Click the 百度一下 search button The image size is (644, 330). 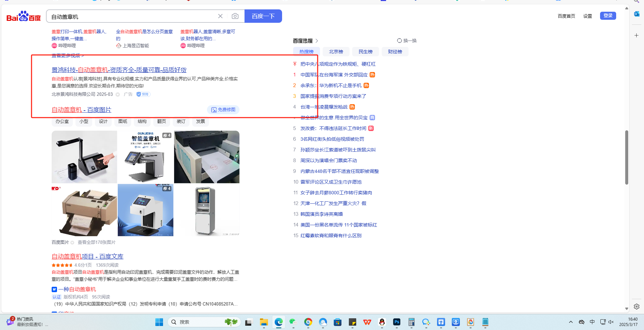(x=263, y=16)
